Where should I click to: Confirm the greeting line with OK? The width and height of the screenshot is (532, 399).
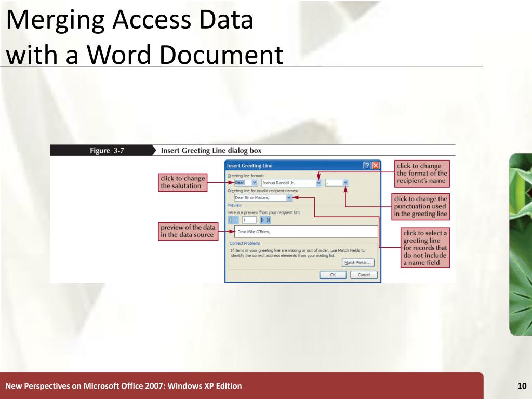[333, 275]
